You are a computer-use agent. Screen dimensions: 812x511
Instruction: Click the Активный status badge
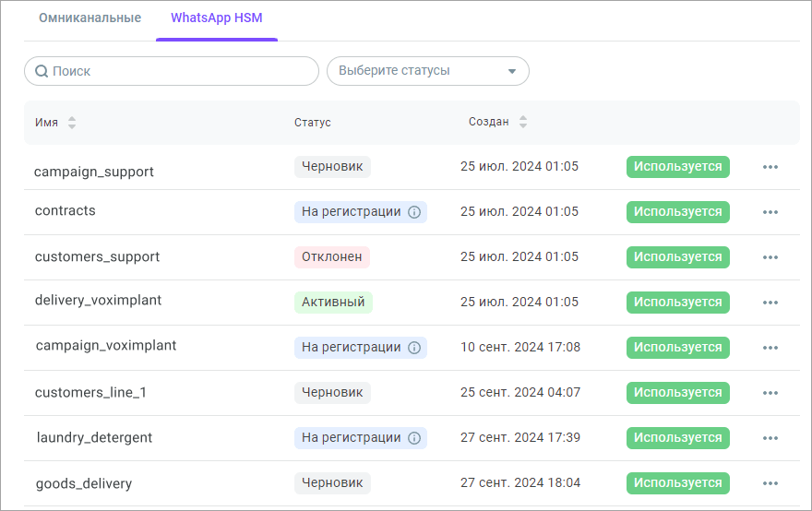click(333, 303)
